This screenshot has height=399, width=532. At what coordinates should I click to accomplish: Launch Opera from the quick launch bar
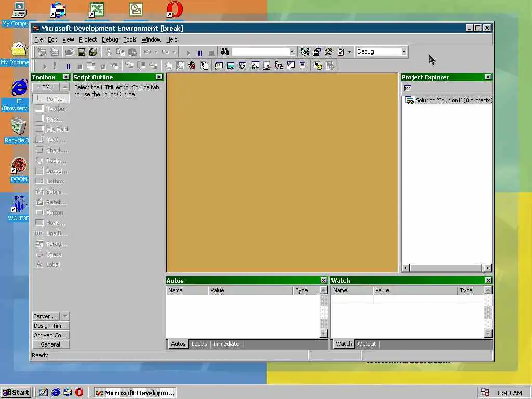click(79, 393)
